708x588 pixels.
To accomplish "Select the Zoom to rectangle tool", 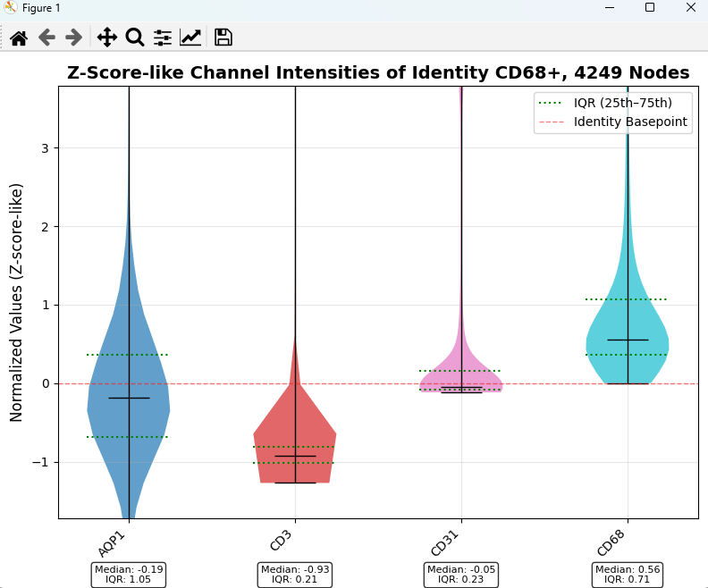I will coord(135,38).
